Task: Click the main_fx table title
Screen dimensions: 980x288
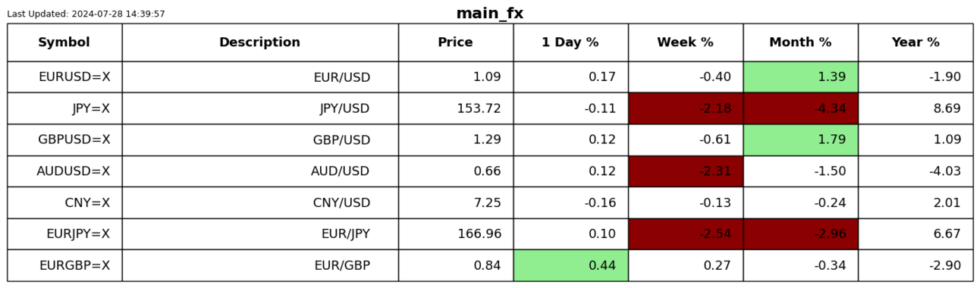Action: [490, 14]
